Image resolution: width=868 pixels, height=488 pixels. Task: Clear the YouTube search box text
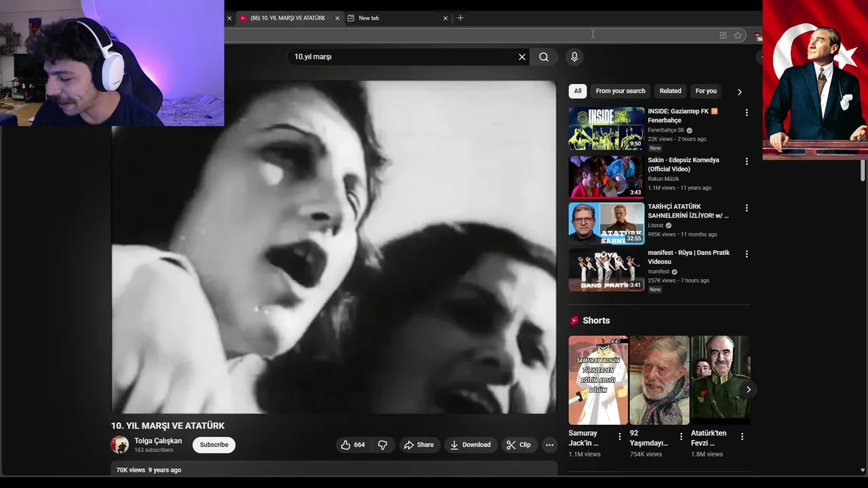pyautogui.click(x=522, y=57)
